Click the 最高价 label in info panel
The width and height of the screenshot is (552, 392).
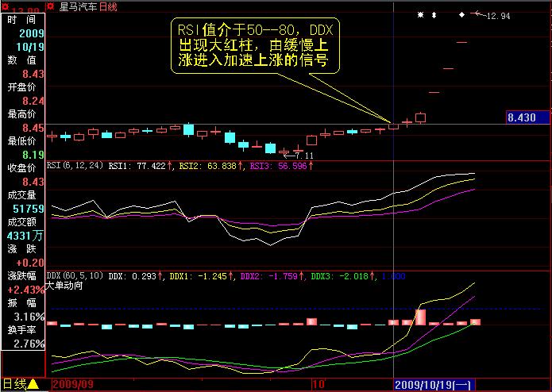coord(21,114)
